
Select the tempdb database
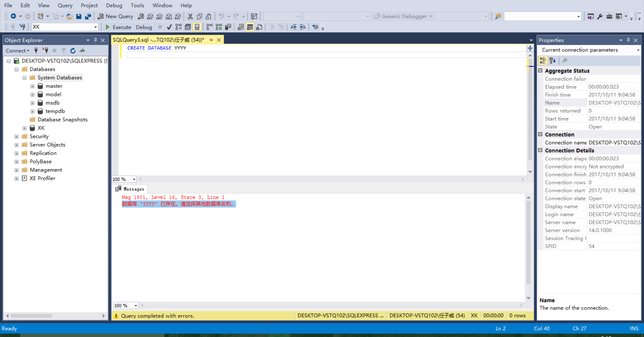[x=55, y=111]
